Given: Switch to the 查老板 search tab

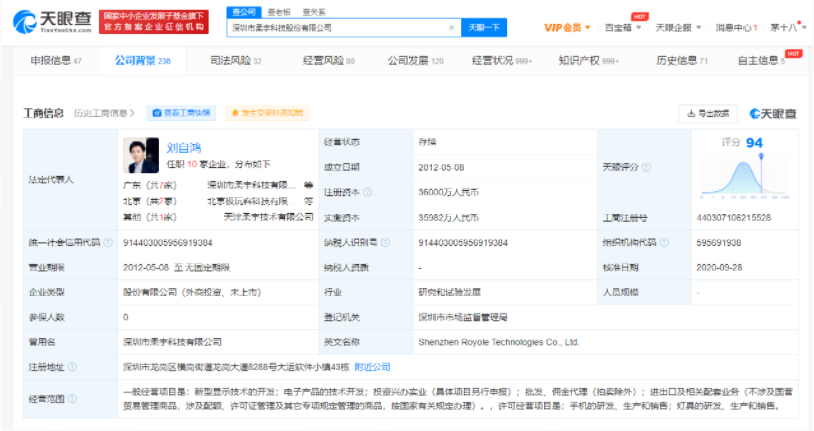Looking at the screenshot, I should coord(279,12).
